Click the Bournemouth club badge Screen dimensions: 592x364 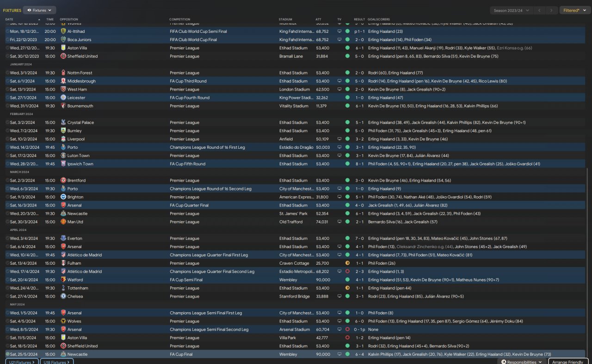(x=63, y=106)
